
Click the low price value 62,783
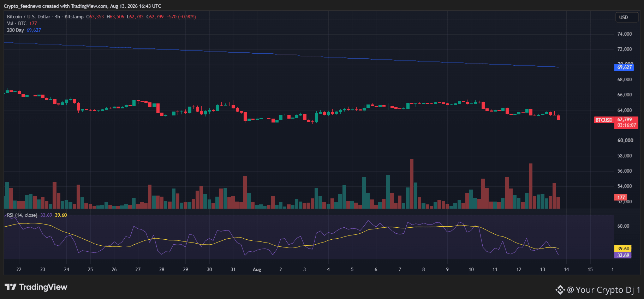click(x=137, y=17)
